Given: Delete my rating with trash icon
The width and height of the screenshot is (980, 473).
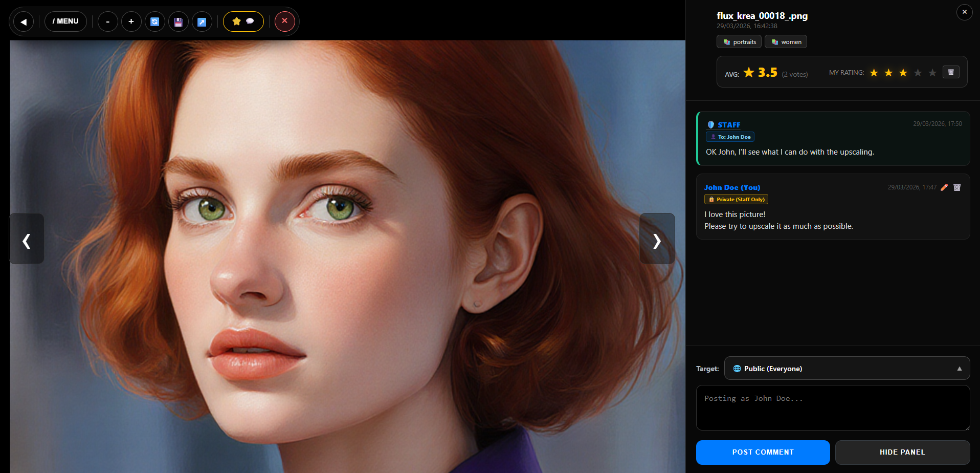Looking at the screenshot, I should click(951, 72).
